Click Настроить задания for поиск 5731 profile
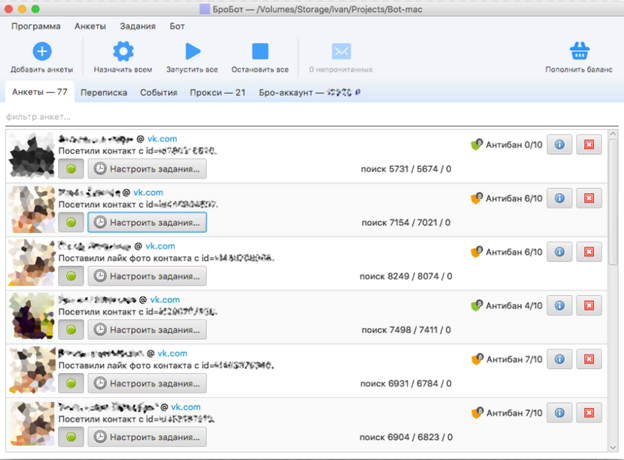Image resolution: width=624 pixels, height=460 pixels. tap(147, 169)
